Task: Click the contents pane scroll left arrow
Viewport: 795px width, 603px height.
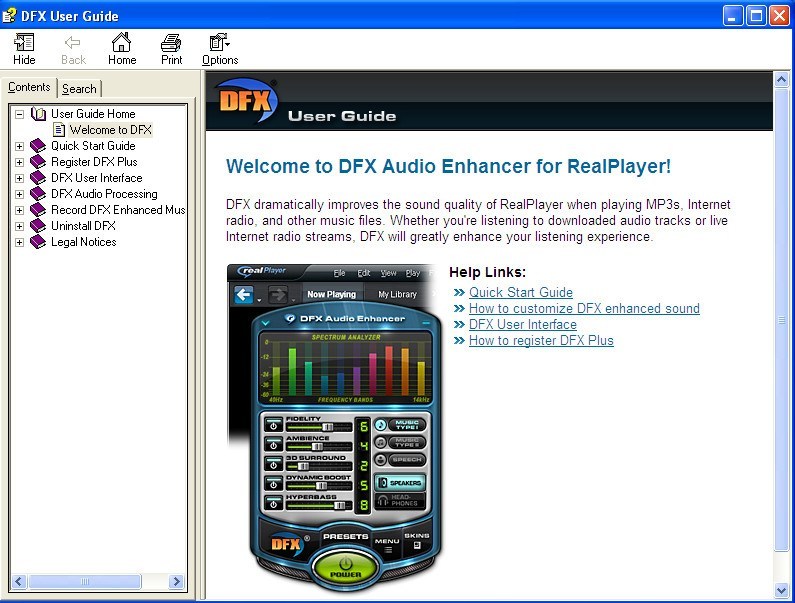Action: 19,581
